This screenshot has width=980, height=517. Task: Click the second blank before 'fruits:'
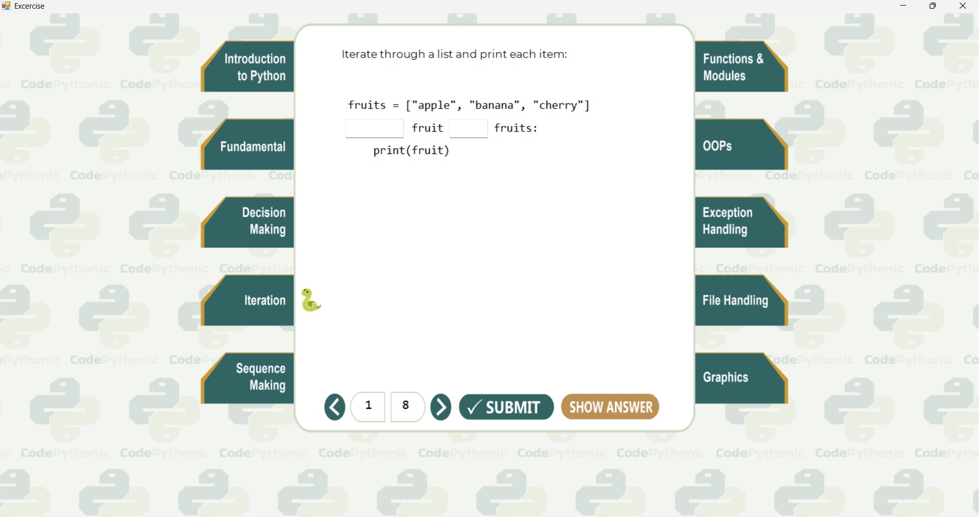(469, 129)
